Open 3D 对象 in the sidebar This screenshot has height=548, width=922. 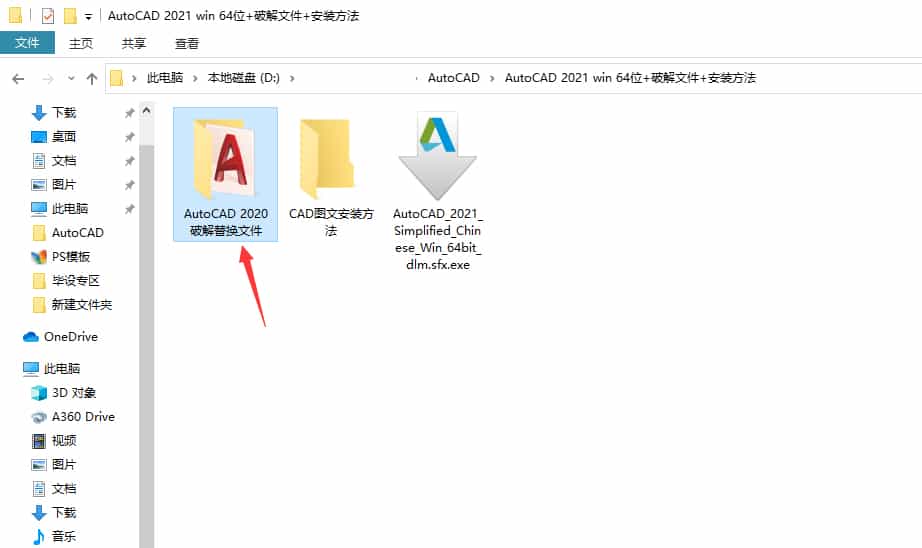tap(73, 393)
